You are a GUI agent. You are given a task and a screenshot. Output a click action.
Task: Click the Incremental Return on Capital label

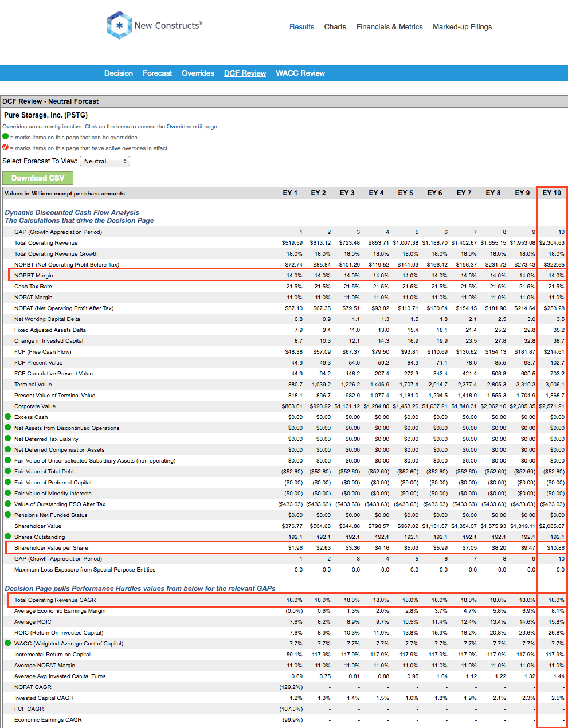point(52,655)
